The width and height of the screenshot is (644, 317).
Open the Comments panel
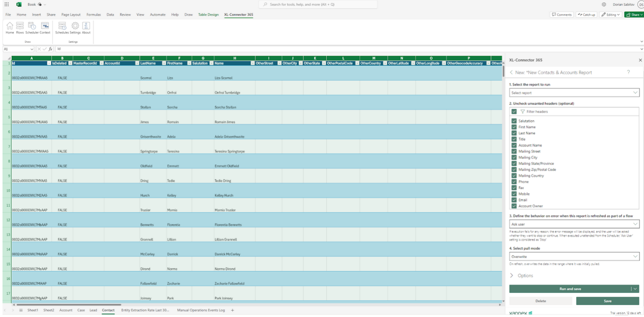point(561,14)
